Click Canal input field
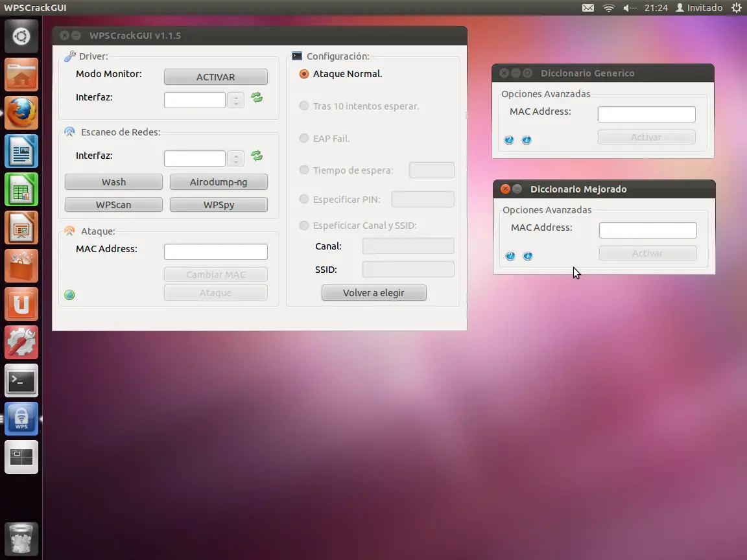The image size is (747, 560). point(409,246)
